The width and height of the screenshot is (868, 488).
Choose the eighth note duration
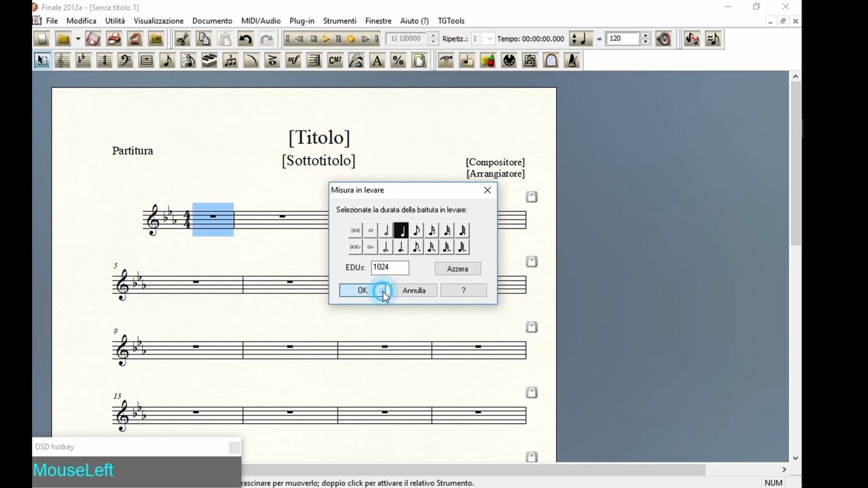point(416,230)
